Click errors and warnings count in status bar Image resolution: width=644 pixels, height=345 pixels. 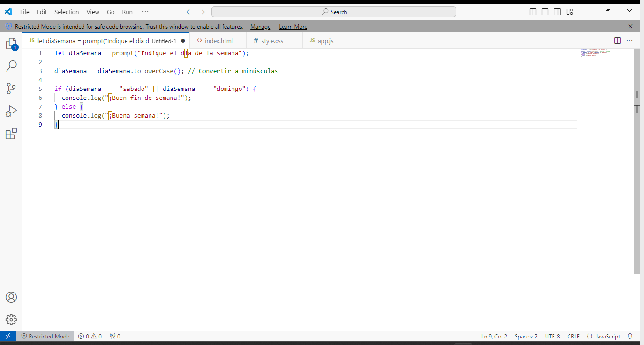[x=90, y=336]
